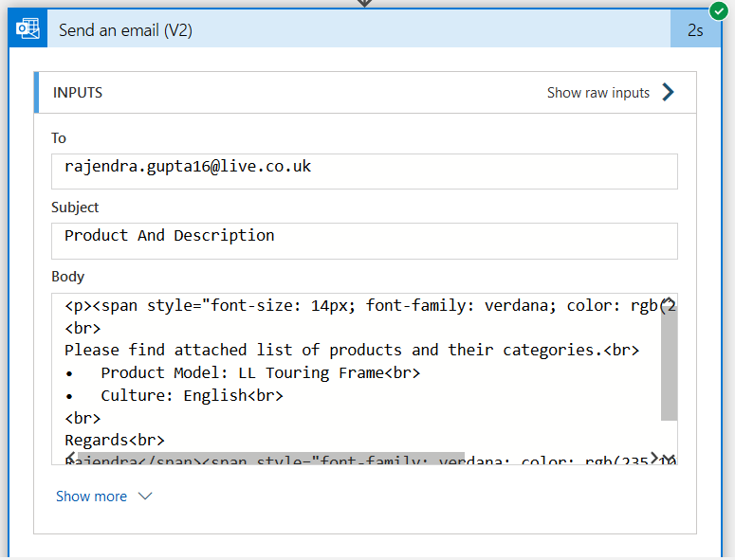Click the Subject field label
Image resolution: width=735 pixels, height=560 pixels.
point(75,207)
